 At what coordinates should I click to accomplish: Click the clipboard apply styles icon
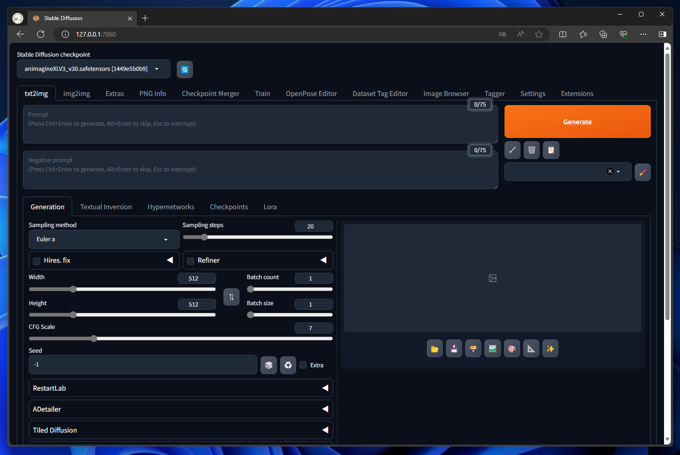551,150
